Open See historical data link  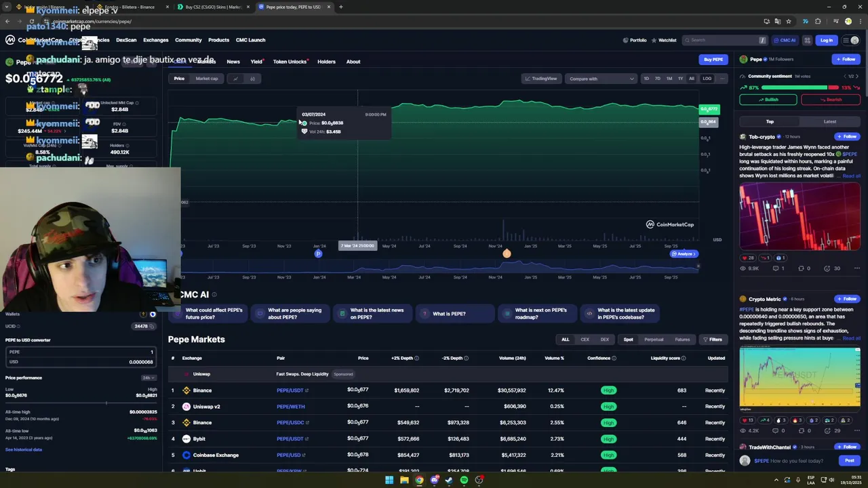click(x=24, y=449)
